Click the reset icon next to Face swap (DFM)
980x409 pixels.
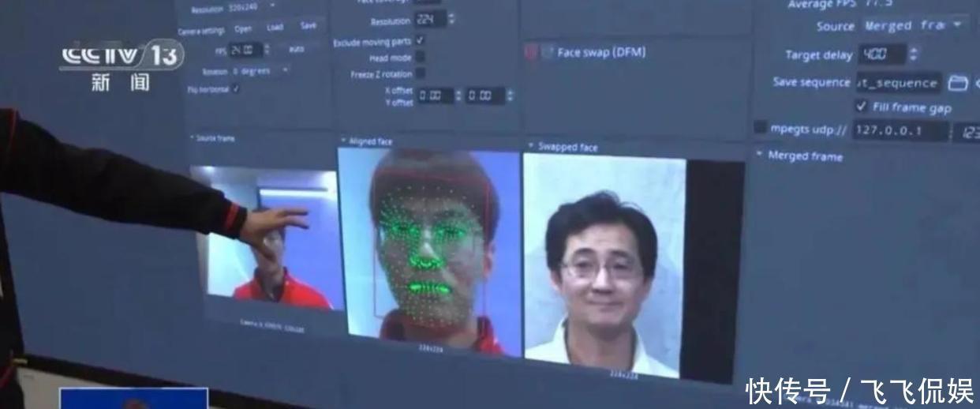coord(547,52)
